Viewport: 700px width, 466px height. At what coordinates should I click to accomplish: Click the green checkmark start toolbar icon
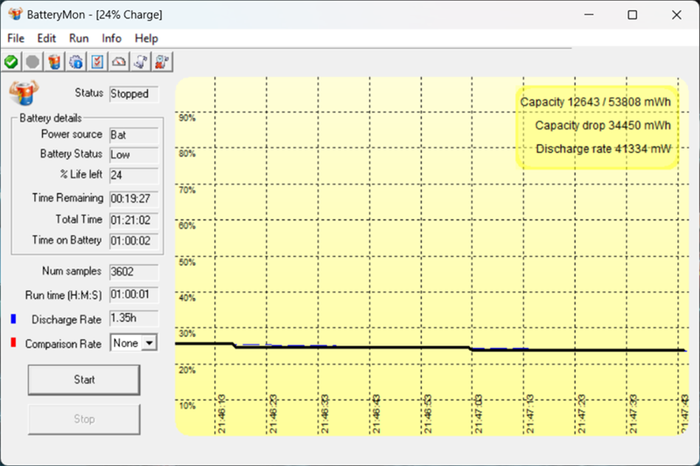11,62
